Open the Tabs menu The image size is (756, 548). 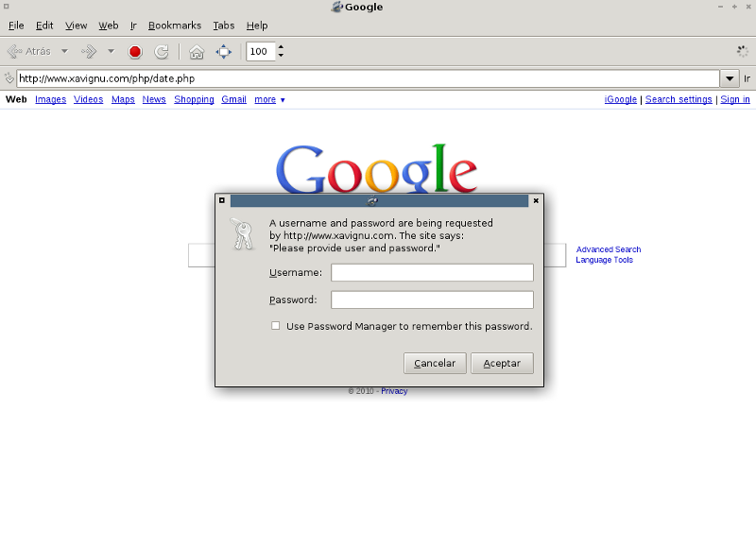coord(224,26)
